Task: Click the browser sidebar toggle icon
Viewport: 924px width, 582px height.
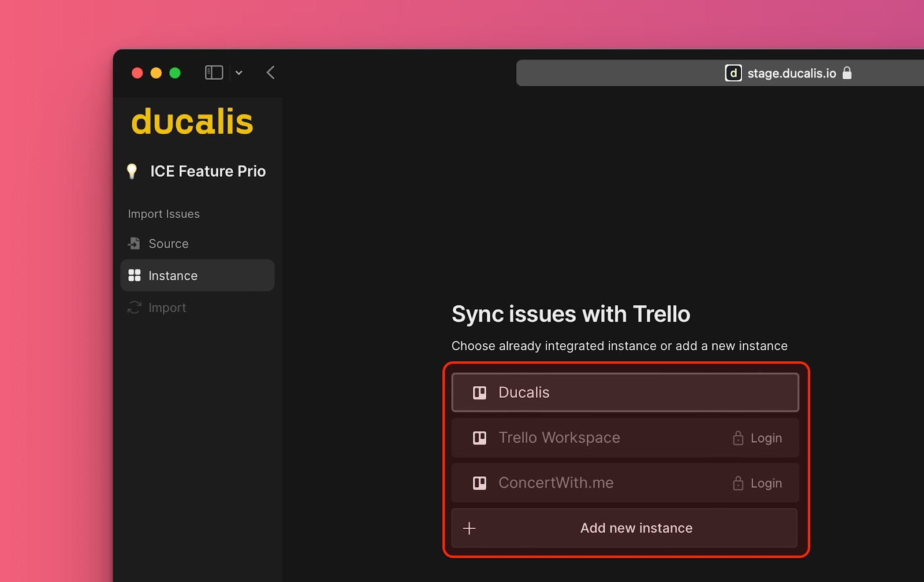Action: (x=213, y=72)
